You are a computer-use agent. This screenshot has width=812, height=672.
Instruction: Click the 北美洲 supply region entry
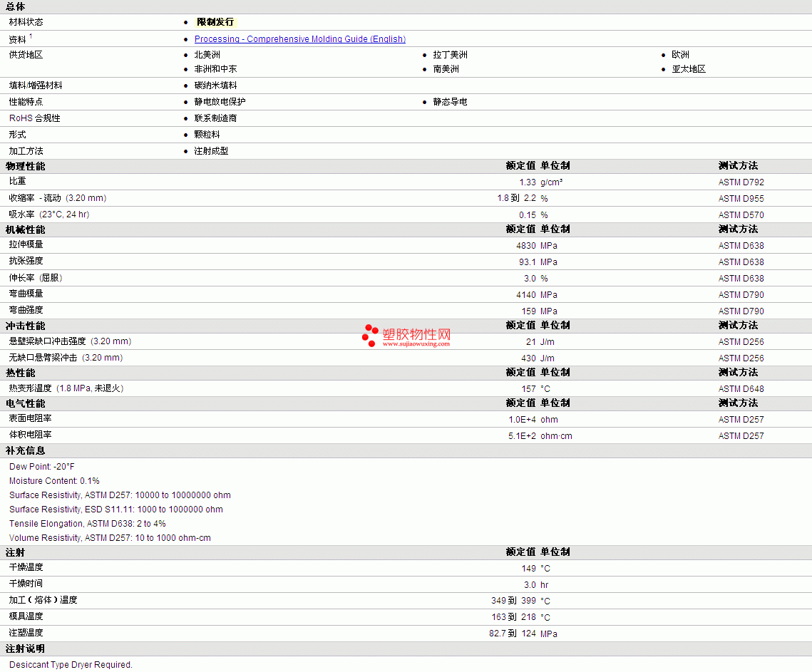coord(207,54)
